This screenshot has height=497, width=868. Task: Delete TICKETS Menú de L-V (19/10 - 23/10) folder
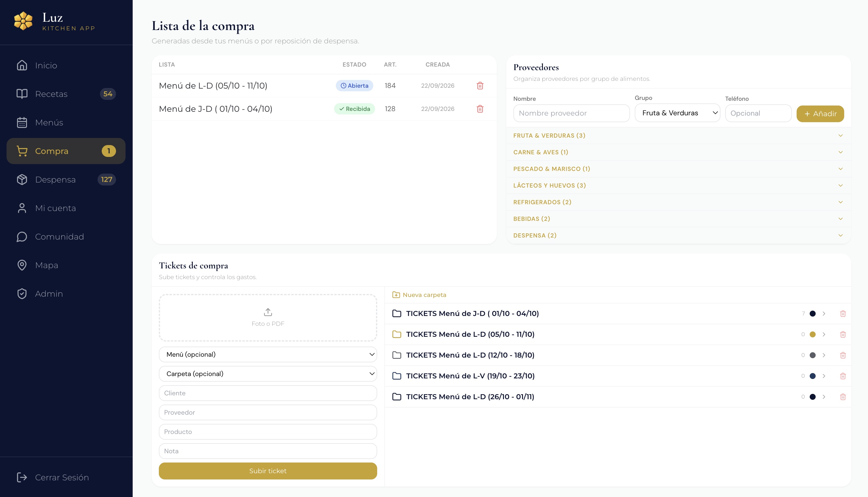[x=843, y=376]
